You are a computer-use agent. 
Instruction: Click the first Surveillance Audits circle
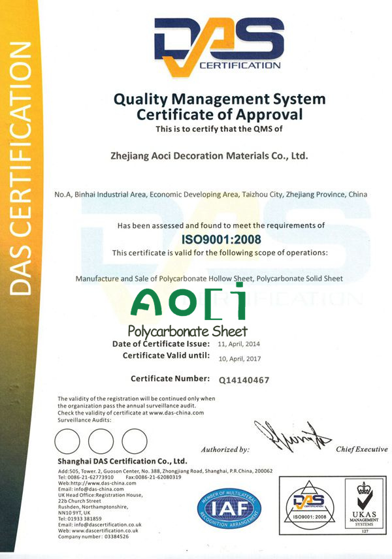(x=69, y=442)
